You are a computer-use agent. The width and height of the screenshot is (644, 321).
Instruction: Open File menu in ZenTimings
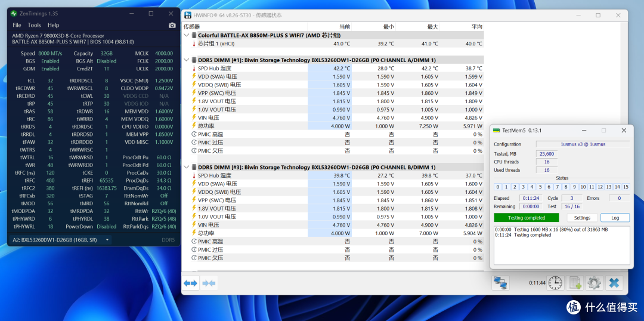coord(17,25)
